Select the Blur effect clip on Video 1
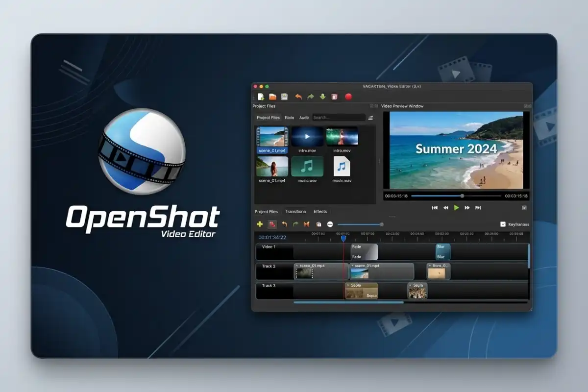 [x=443, y=252]
